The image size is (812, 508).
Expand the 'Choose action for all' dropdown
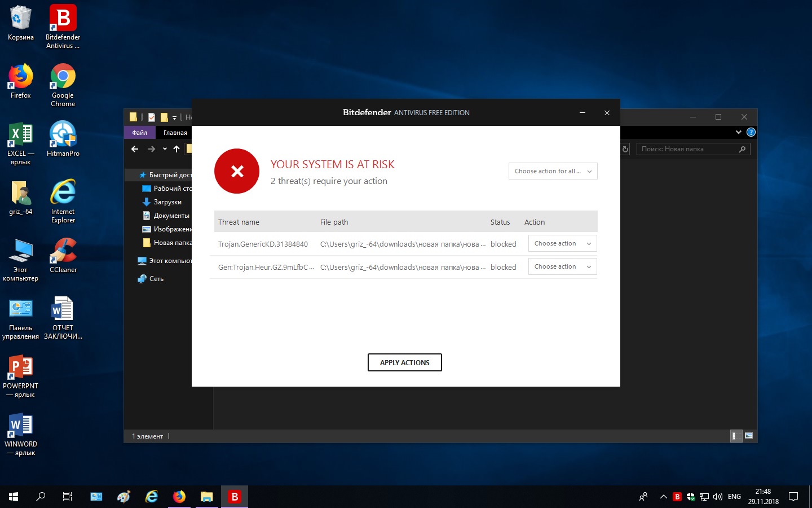click(x=553, y=171)
